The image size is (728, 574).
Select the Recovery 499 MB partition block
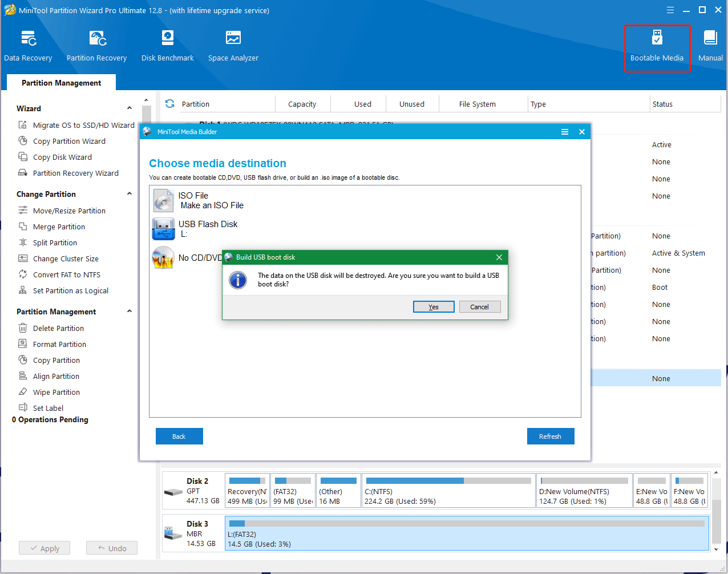pyautogui.click(x=247, y=490)
